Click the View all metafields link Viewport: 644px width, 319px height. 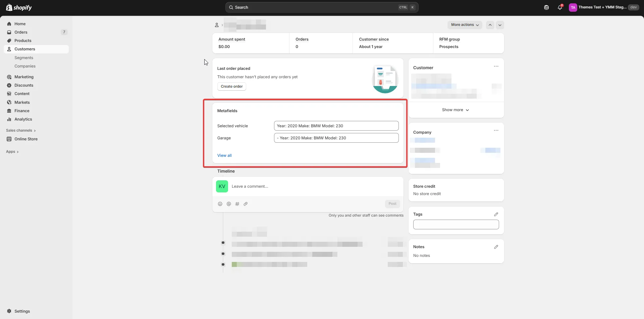[224, 155]
